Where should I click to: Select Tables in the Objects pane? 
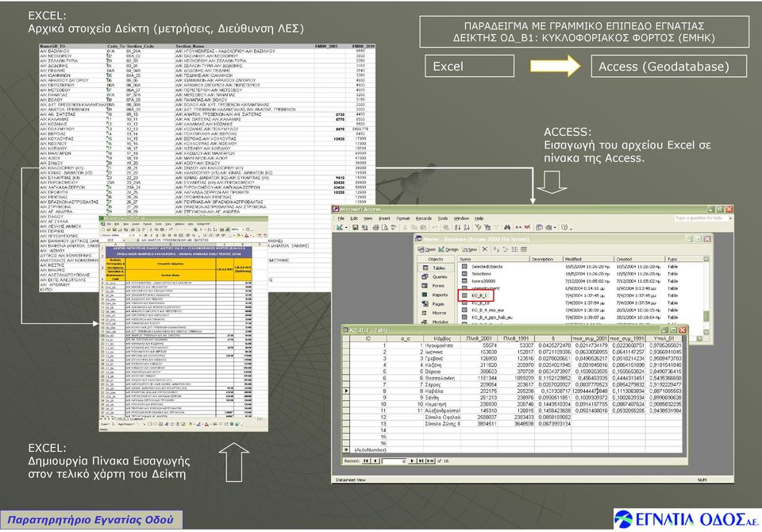pos(436,268)
